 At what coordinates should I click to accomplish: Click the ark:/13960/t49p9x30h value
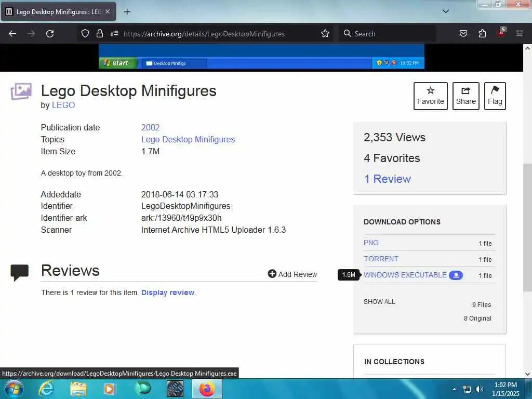tap(181, 218)
